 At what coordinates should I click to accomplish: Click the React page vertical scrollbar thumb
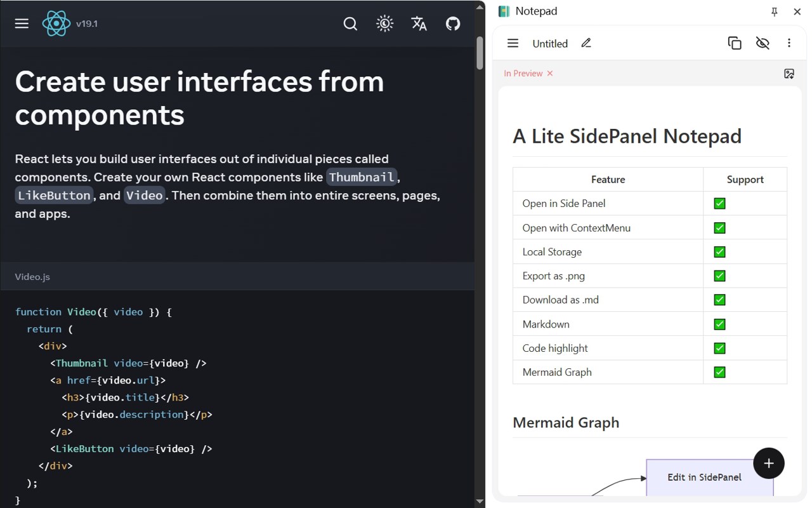click(x=480, y=53)
